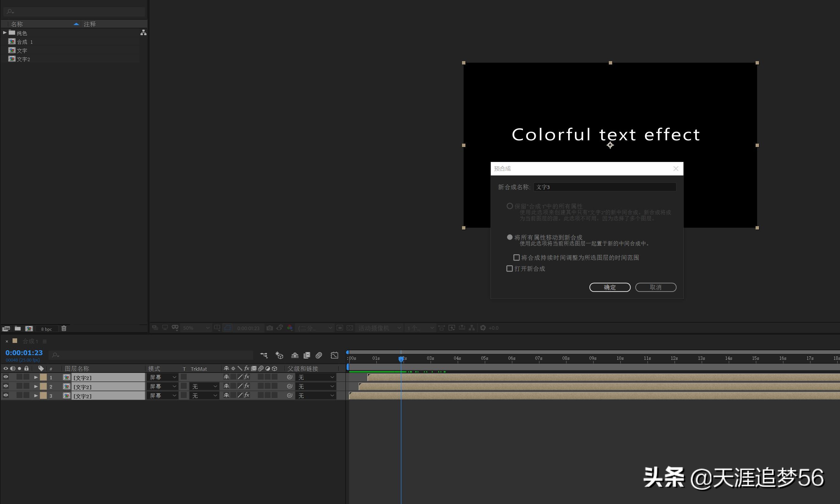Toggle the Shy layers icon in timeline toolbar
Viewport: 840px width, 504px height.
coord(294,355)
